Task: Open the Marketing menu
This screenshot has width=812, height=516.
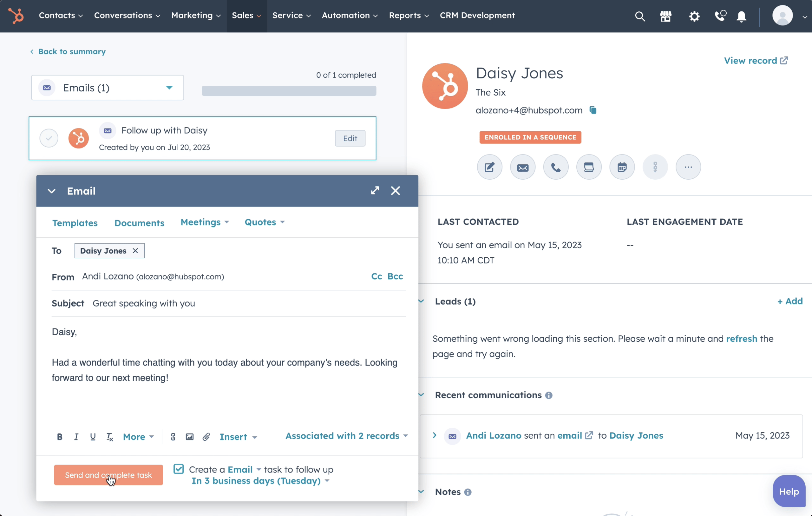Action: coord(196,16)
